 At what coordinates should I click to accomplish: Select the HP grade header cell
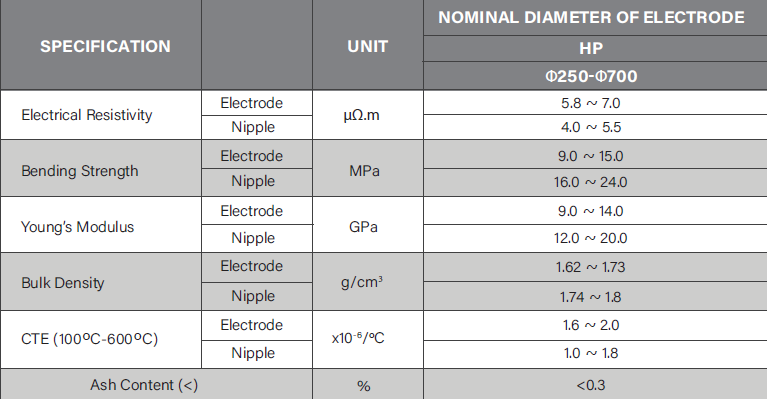(591, 48)
